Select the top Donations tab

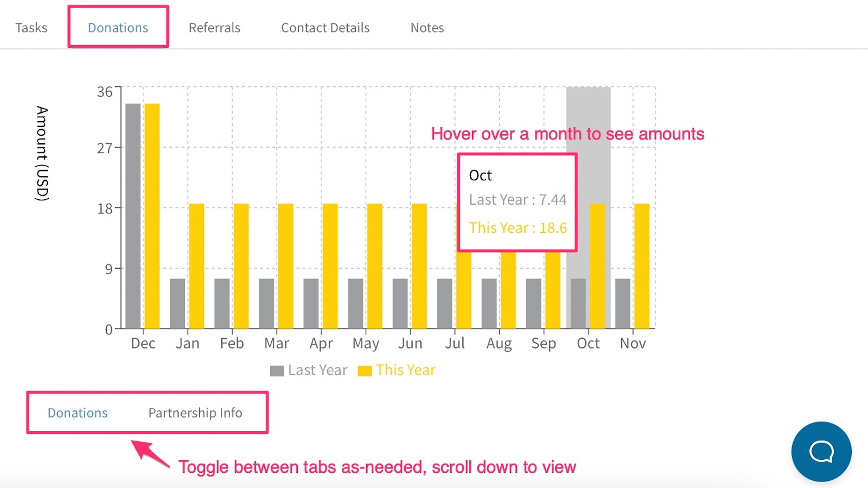point(118,28)
